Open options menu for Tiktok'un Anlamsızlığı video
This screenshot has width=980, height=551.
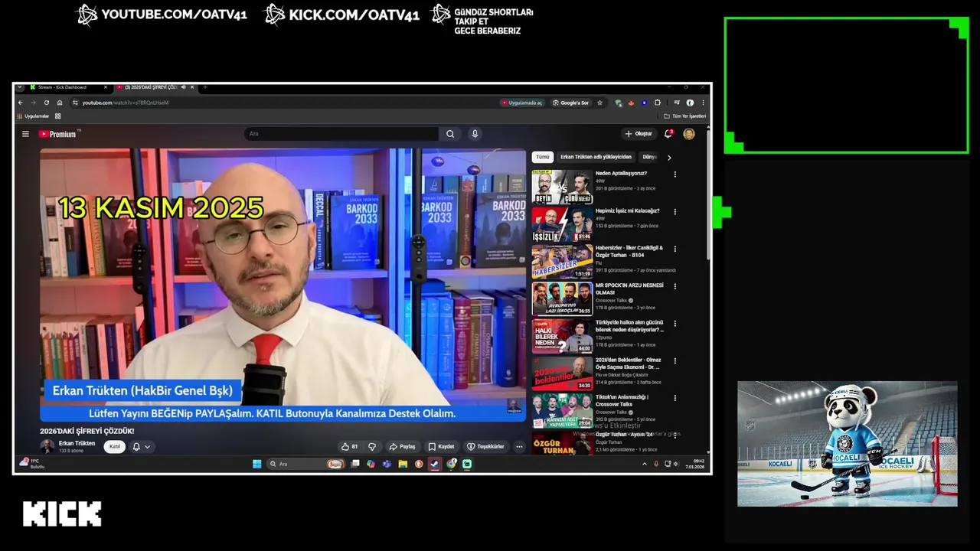675,398
